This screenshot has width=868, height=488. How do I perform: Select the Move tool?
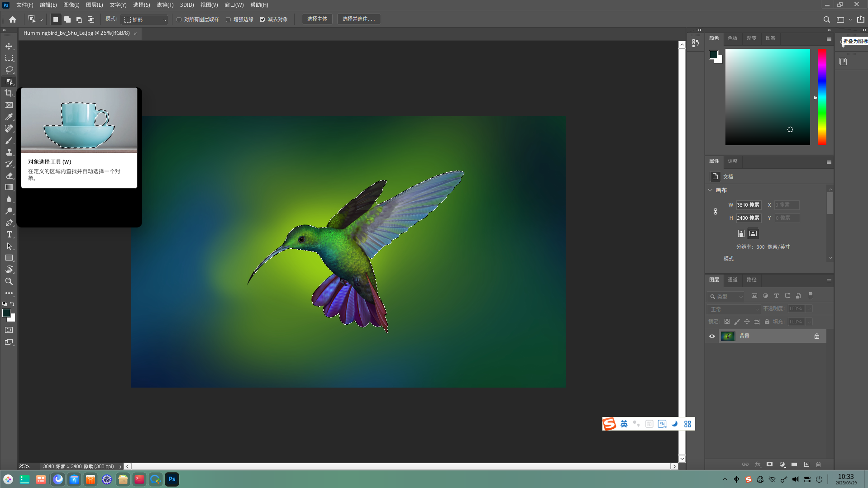tap(9, 47)
